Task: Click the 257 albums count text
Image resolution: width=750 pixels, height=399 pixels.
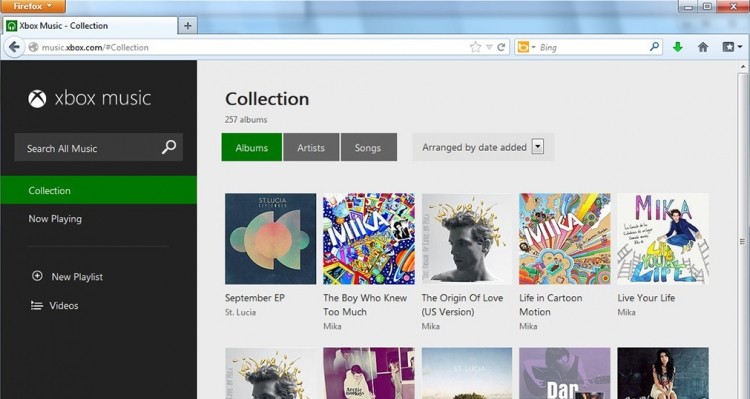Action: 246,119
